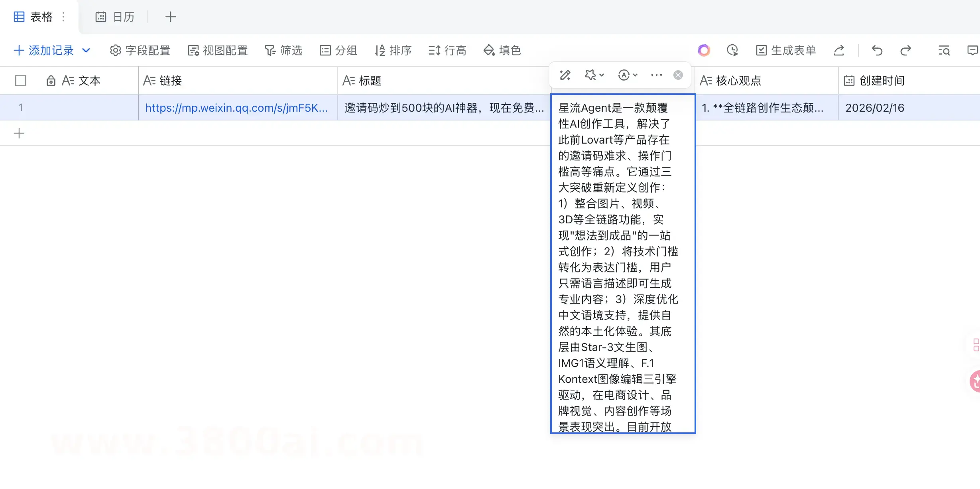Toggle the select-all checkbox in header row
The width and height of the screenshot is (980, 489).
click(21, 80)
